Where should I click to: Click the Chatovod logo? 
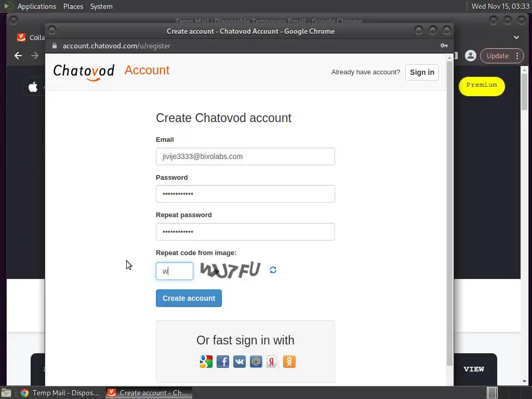84,72
